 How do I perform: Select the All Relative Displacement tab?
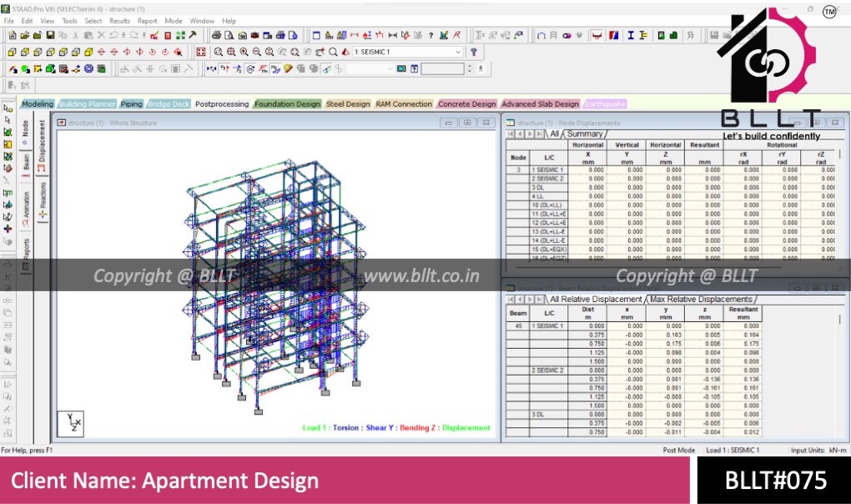point(596,300)
